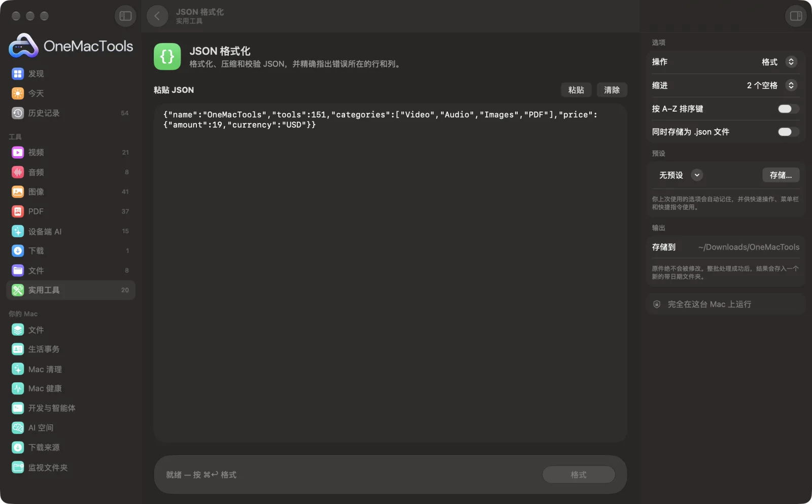812x504 pixels.
Task: Select the PDF tools icon
Action: [x=18, y=211]
